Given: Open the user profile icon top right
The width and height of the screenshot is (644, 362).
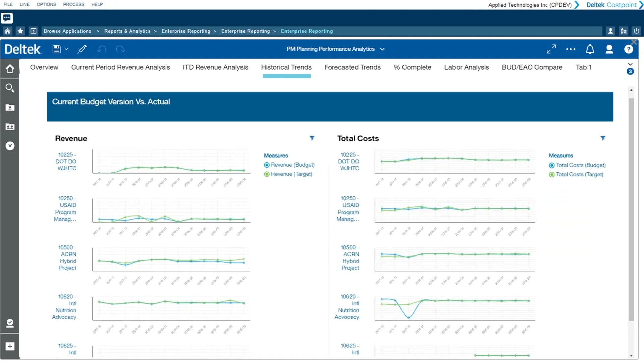Looking at the screenshot, I should pyautogui.click(x=609, y=49).
